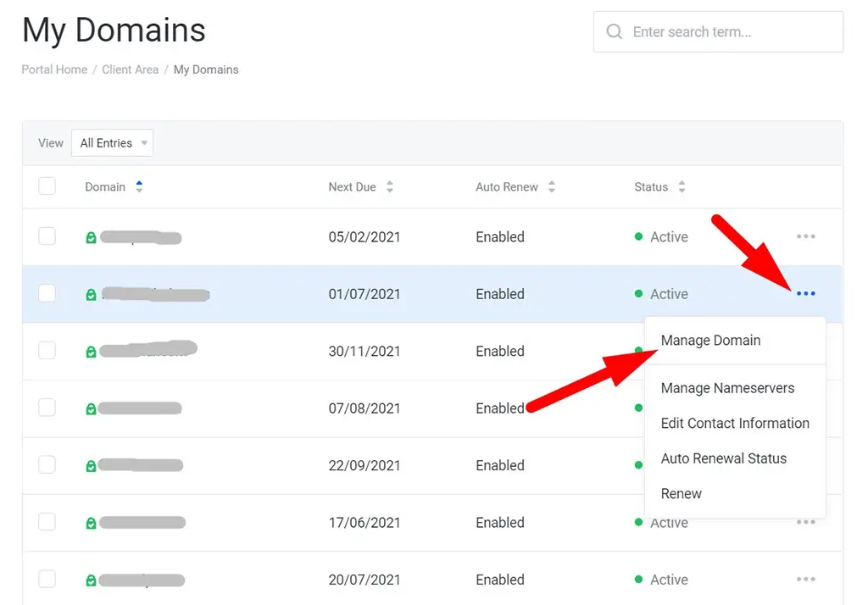This screenshot has width=868, height=605.
Task: Click green lock icon in 22/09/2021 row
Action: 91,466
